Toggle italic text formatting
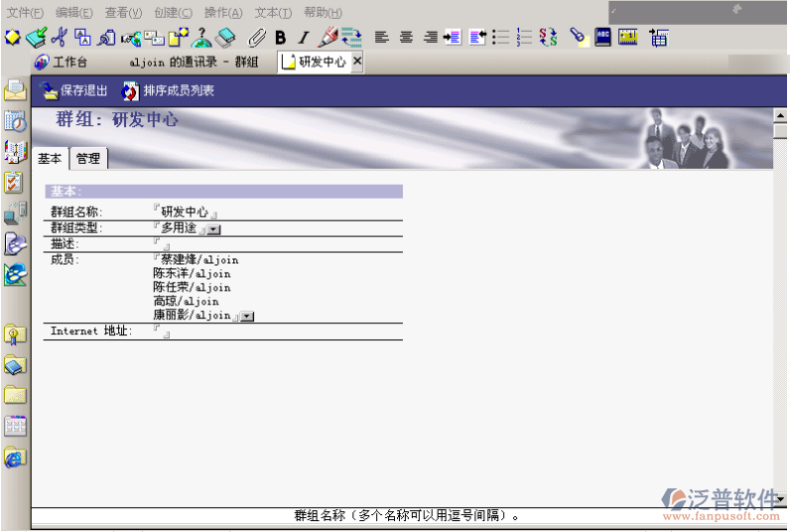The image size is (790, 532). [304, 38]
